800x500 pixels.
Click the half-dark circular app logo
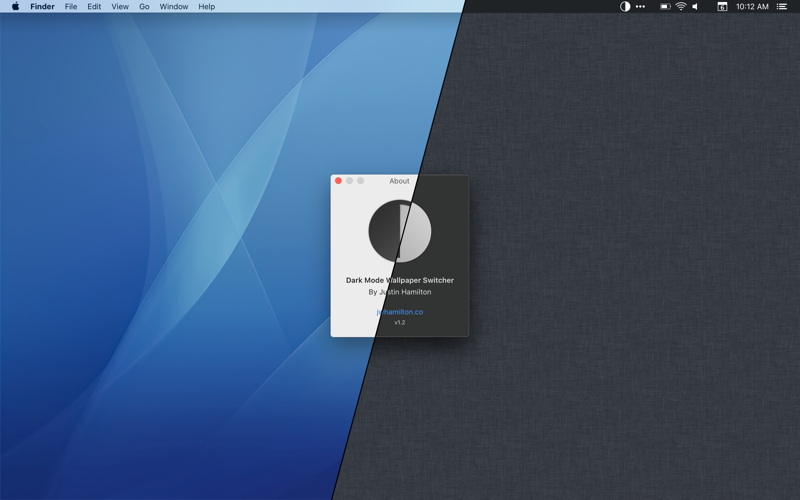(x=399, y=231)
